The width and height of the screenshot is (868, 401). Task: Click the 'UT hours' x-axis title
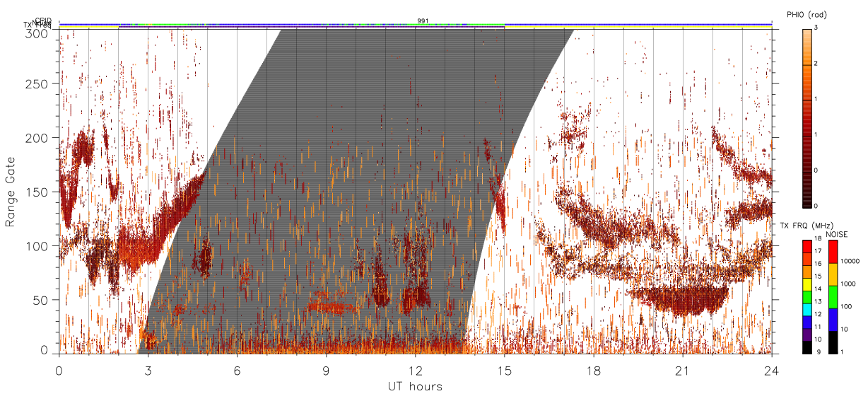coord(414,386)
